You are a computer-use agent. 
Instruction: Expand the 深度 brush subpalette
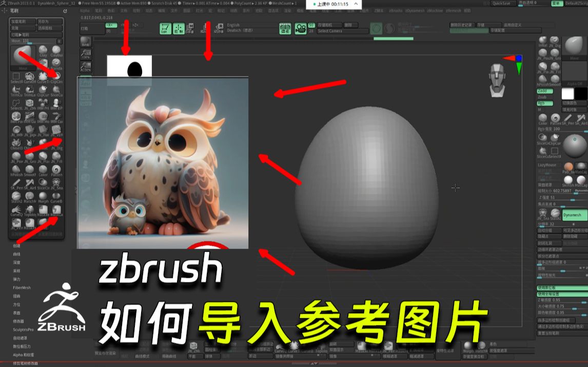pos(17,262)
